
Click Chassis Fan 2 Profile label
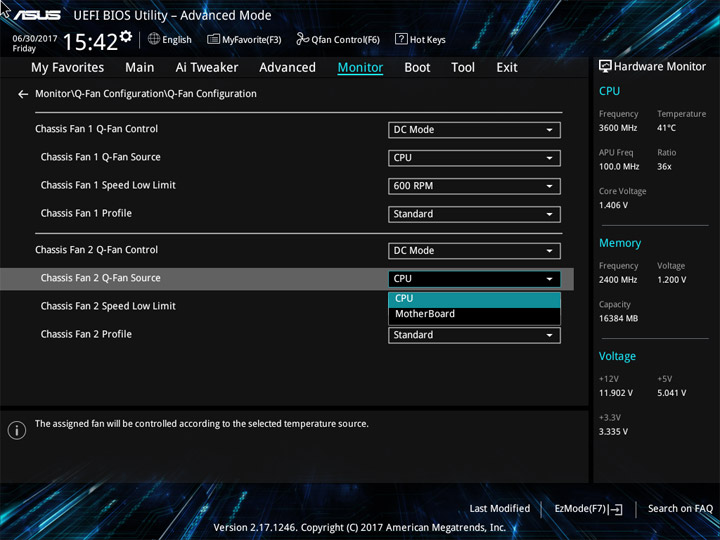click(x=86, y=334)
